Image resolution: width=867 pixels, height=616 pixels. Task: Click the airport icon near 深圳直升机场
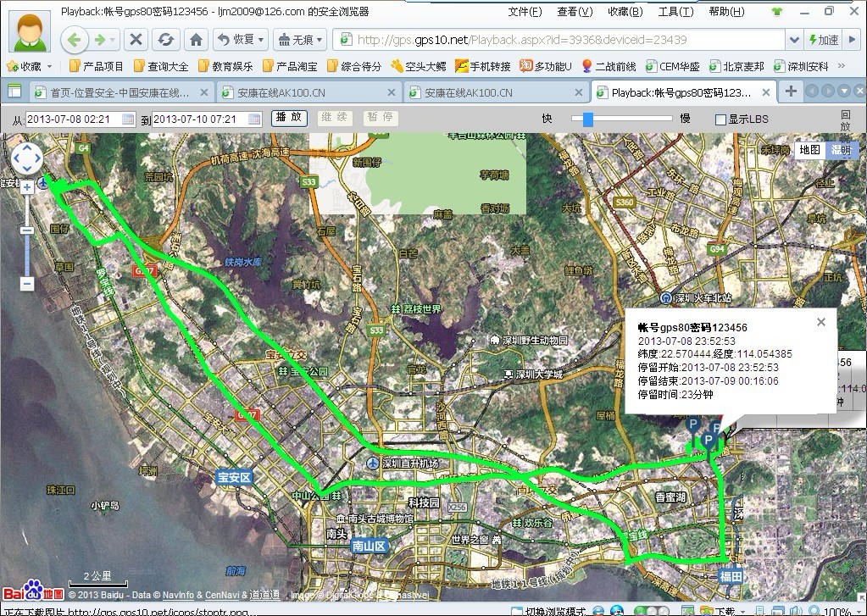pyautogui.click(x=373, y=463)
